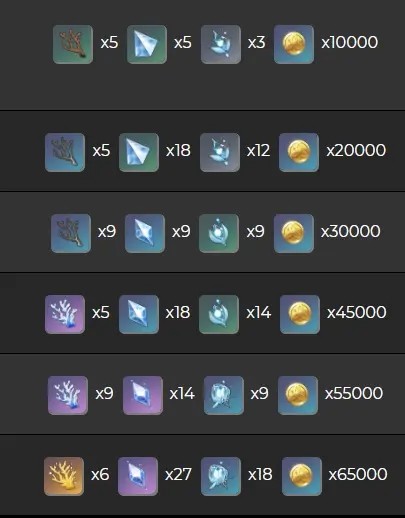Select the coral branch icon labeled x9 third row
The image size is (405, 518).
[x=71, y=233]
